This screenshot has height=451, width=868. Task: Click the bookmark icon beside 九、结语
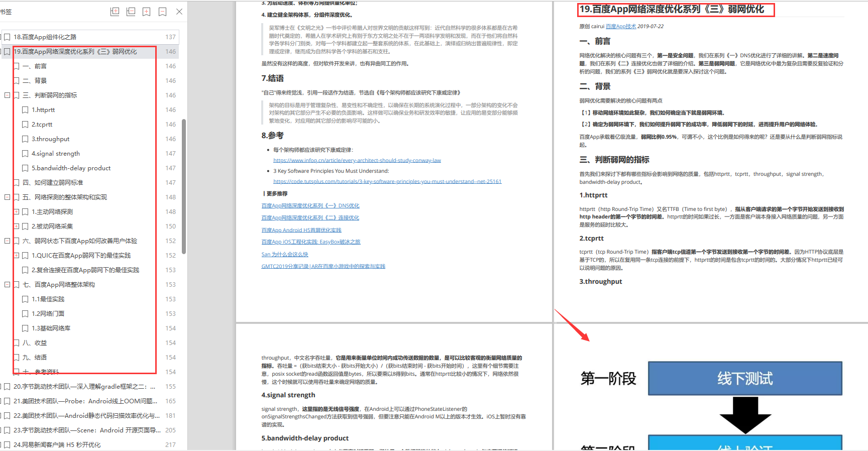click(x=16, y=358)
